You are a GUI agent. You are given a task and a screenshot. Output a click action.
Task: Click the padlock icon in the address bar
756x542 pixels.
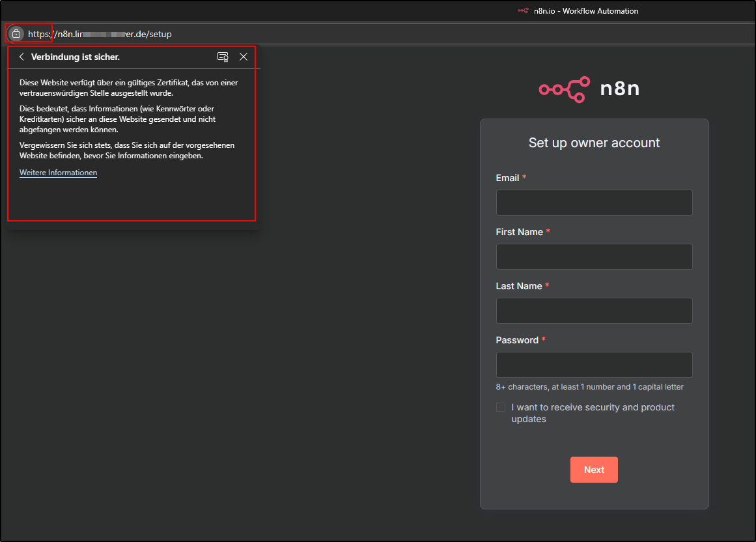coord(15,33)
